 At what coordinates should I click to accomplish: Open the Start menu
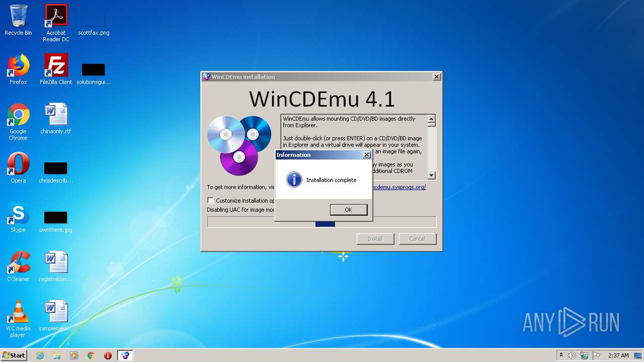tap(14, 355)
